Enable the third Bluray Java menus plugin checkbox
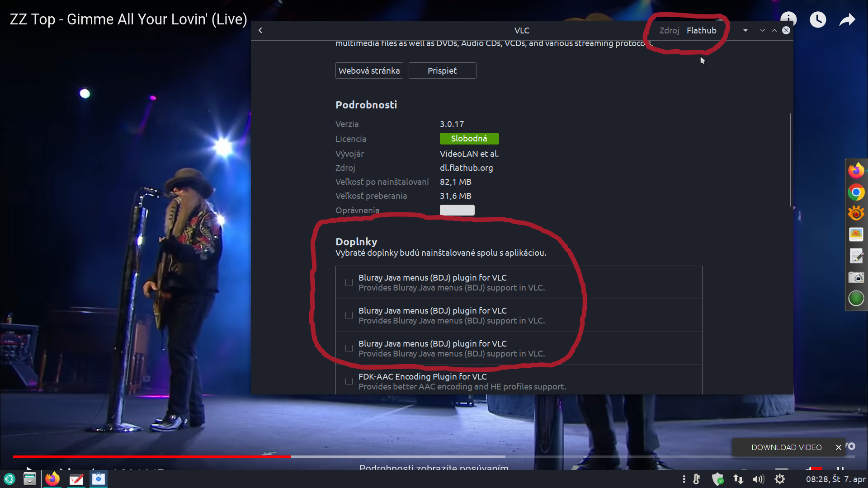The image size is (868, 488). coord(349,348)
